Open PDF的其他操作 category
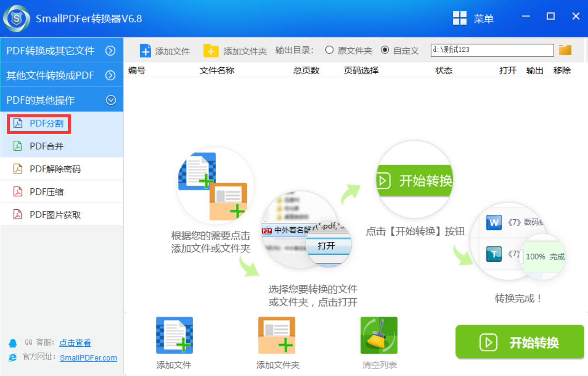The width and height of the screenshot is (588, 376). pos(62,100)
